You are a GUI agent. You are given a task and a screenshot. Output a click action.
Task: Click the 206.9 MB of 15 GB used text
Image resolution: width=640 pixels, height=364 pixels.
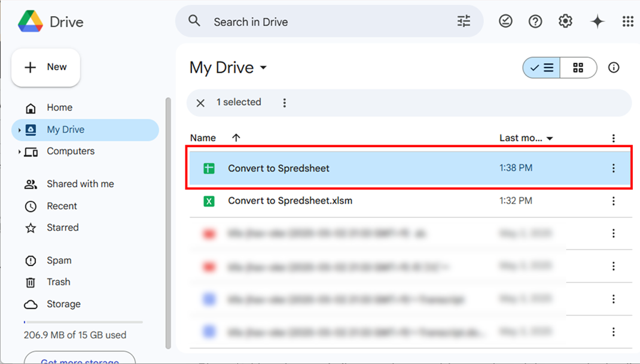pyautogui.click(x=75, y=335)
